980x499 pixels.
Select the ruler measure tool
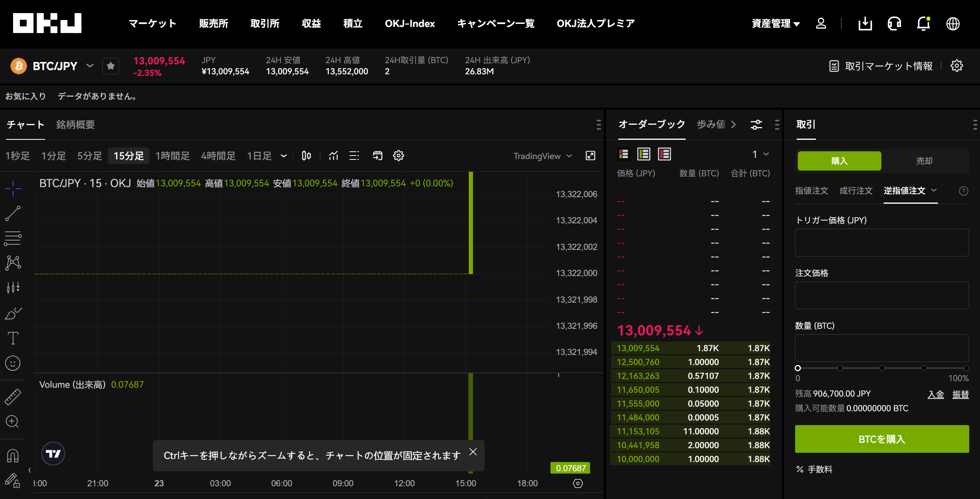click(x=13, y=397)
